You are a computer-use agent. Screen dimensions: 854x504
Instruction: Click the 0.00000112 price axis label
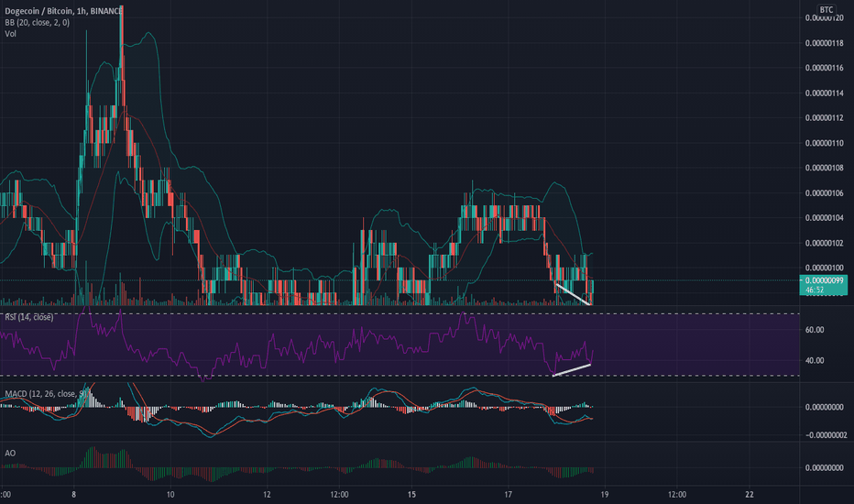824,117
